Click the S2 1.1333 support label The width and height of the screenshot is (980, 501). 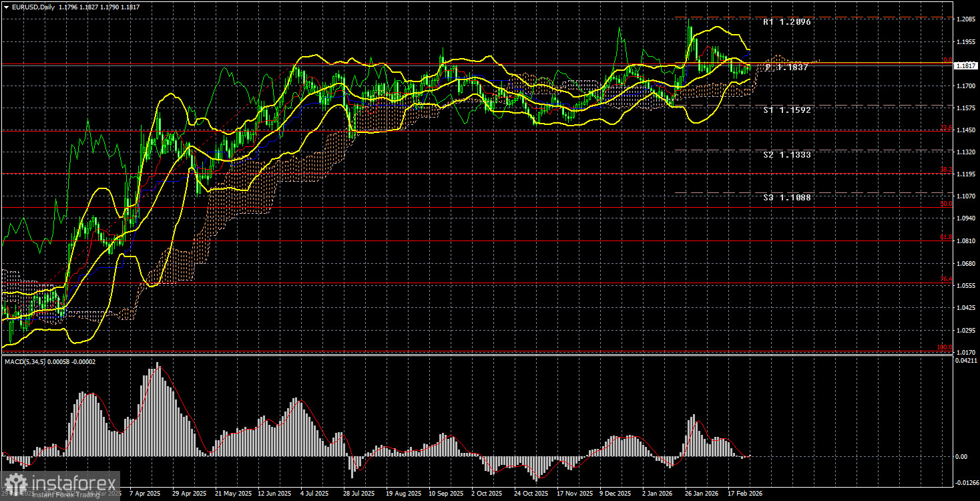pyautogui.click(x=786, y=154)
